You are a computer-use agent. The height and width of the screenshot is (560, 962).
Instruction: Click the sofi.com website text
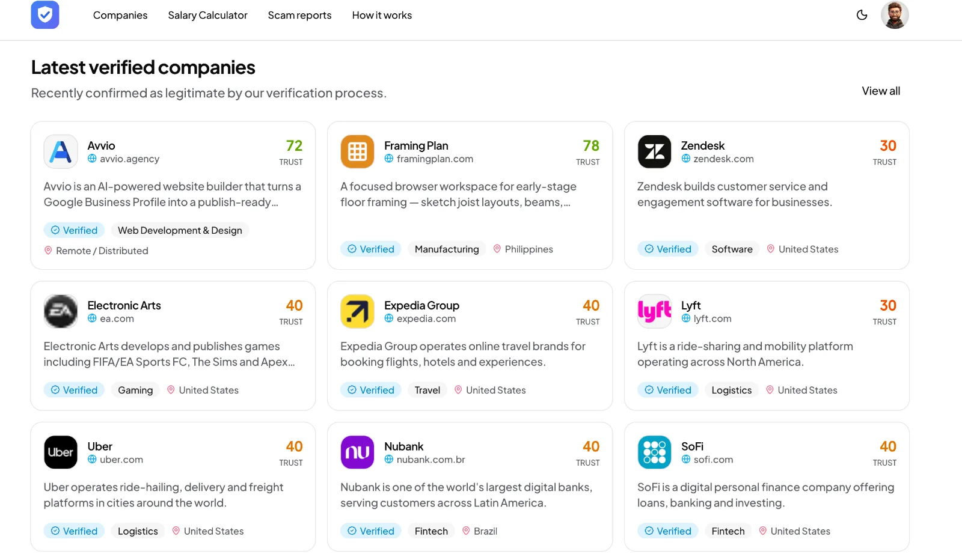713,460
